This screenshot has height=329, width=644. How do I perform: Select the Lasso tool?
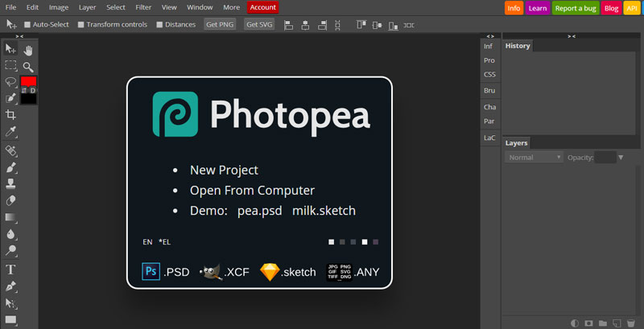[x=10, y=81]
